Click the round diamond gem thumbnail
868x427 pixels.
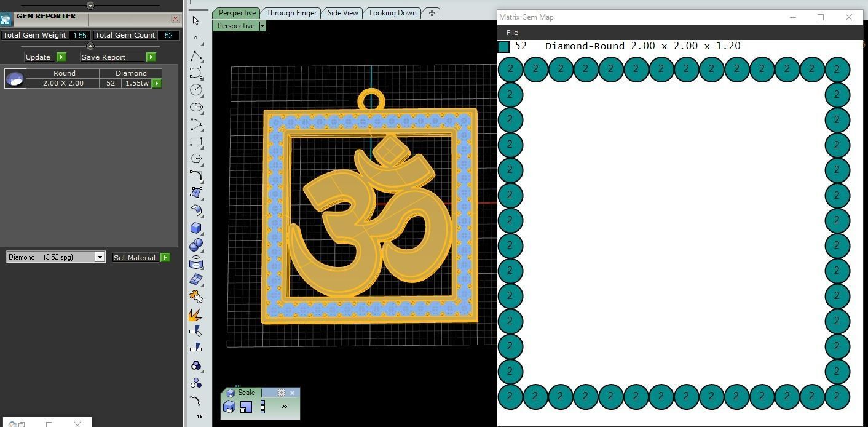coord(15,78)
